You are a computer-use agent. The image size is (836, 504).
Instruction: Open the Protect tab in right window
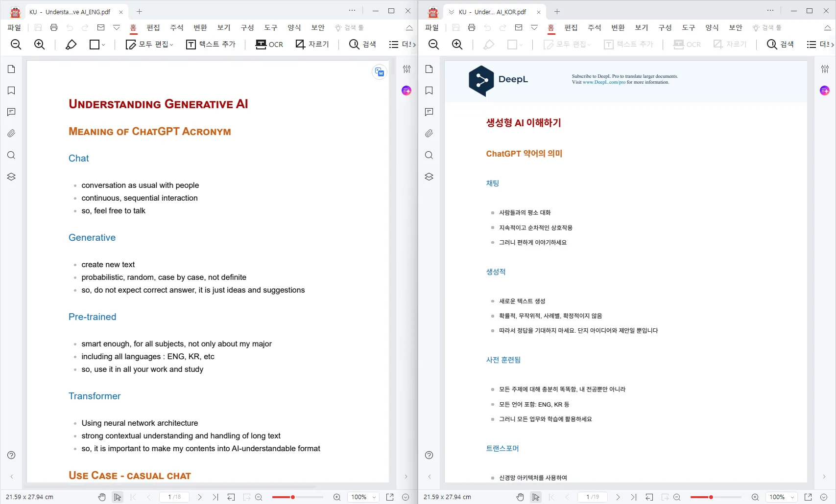click(x=736, y=27)
